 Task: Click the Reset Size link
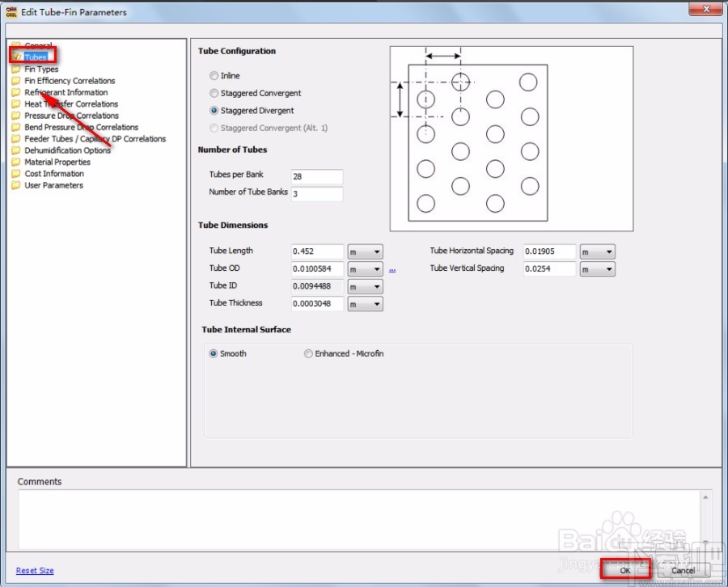click(35, 570)
